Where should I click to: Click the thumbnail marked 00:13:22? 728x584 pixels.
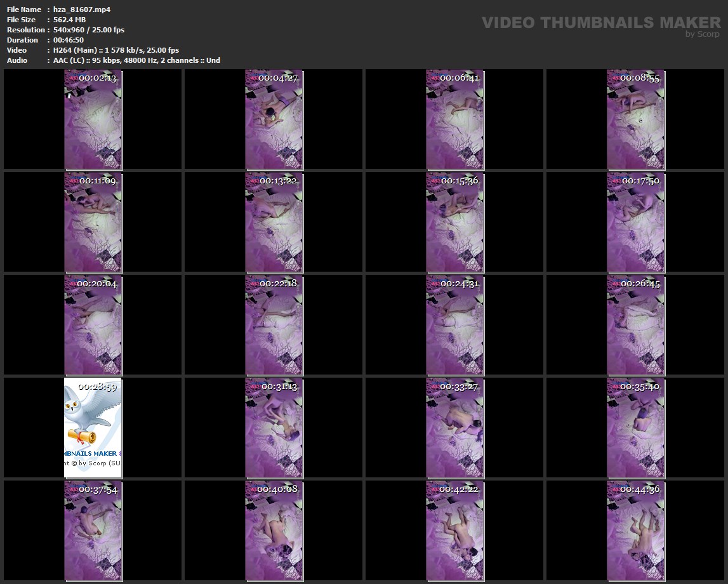pos(274,222)
